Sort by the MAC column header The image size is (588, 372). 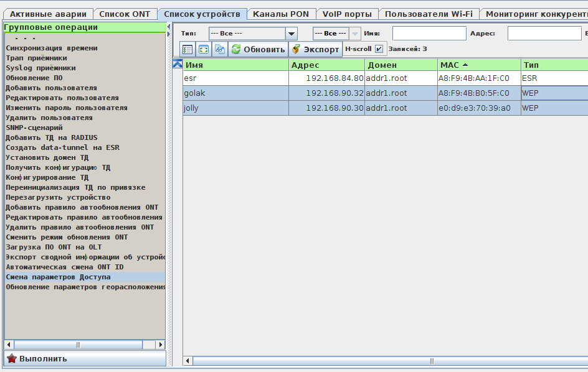pos(479,65)
